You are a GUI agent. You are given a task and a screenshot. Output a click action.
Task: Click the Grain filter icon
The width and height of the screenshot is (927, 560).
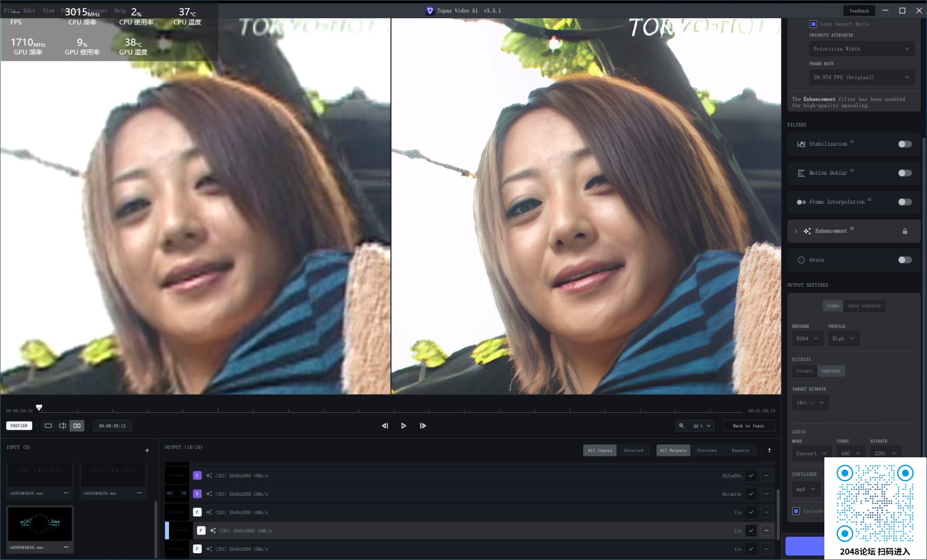coord(801,260)
